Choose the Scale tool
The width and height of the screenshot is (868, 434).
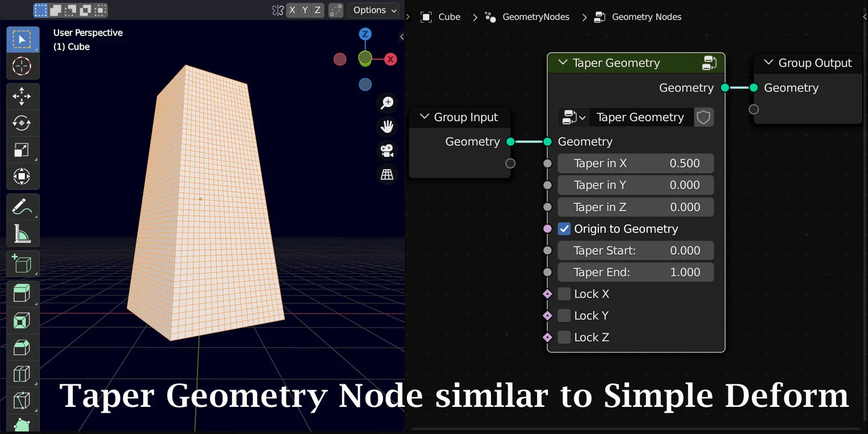22,150
